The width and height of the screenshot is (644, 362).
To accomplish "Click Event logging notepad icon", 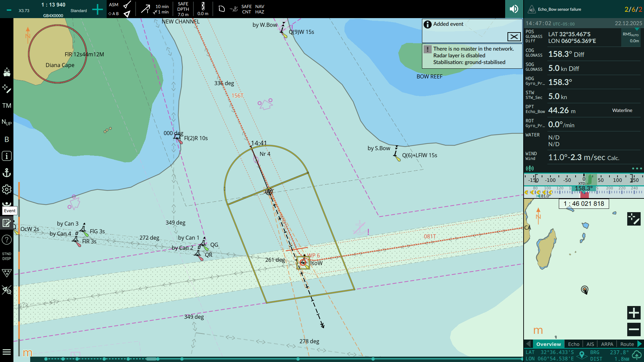I will pyautogui.click(x=7, y=223).
